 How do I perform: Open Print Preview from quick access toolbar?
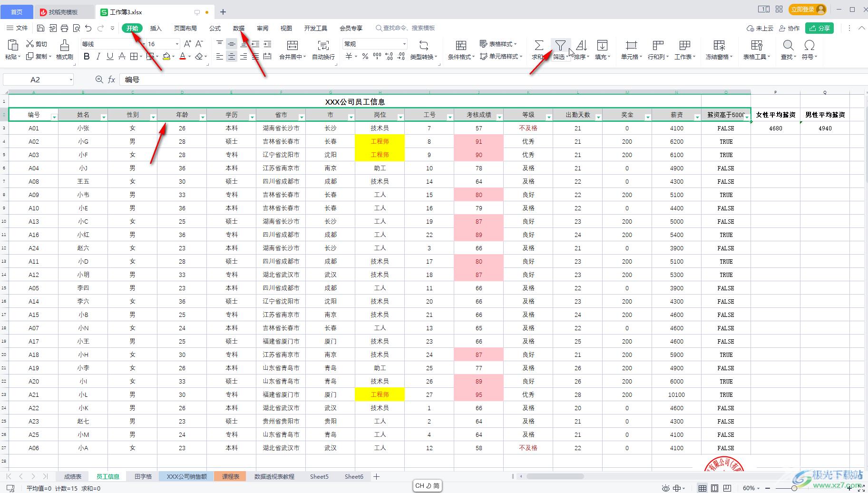tap(77, 28)
